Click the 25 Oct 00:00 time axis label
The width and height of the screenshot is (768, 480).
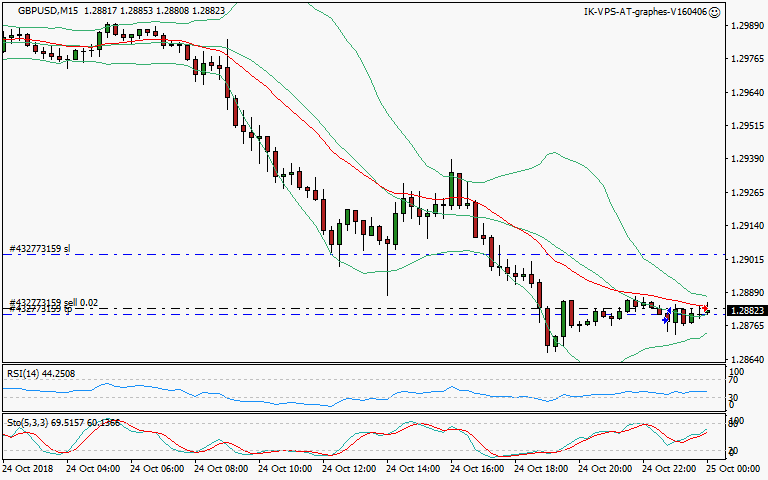click(733, 469)
